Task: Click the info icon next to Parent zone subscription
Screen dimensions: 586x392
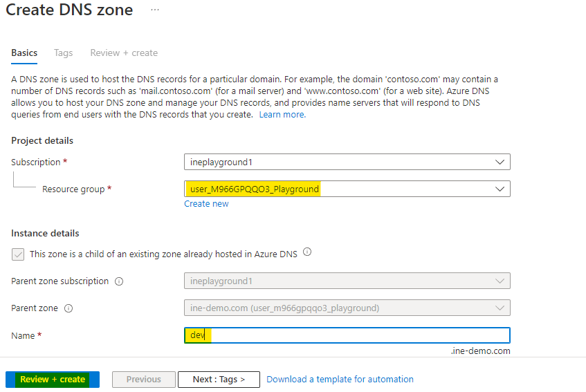Action: coord(119,281)
